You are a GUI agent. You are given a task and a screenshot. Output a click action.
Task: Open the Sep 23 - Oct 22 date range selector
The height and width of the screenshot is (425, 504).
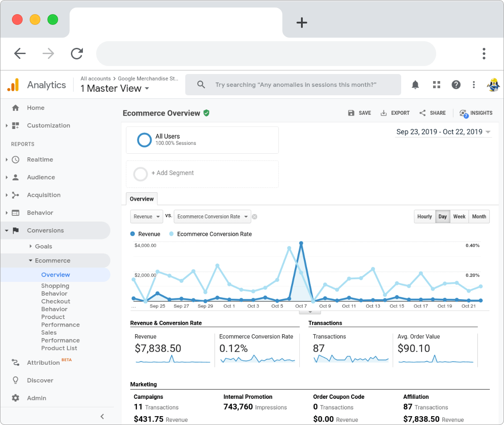[443, 132]
